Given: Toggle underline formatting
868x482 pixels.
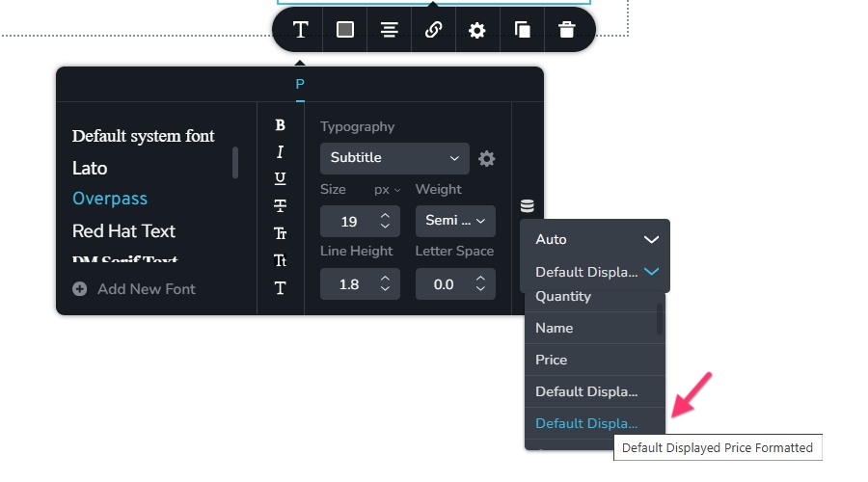Looking at the screenshot, I should [x=281, y=178].
